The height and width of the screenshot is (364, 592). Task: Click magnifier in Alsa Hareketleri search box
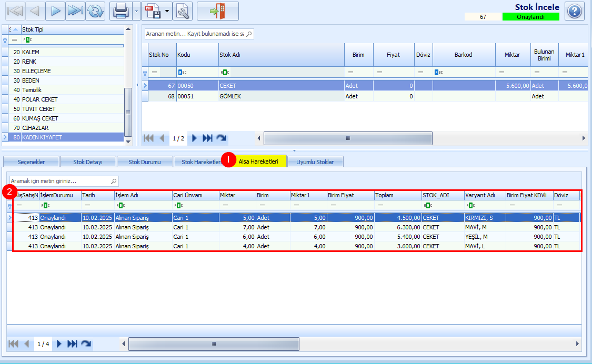pos(114,181)
